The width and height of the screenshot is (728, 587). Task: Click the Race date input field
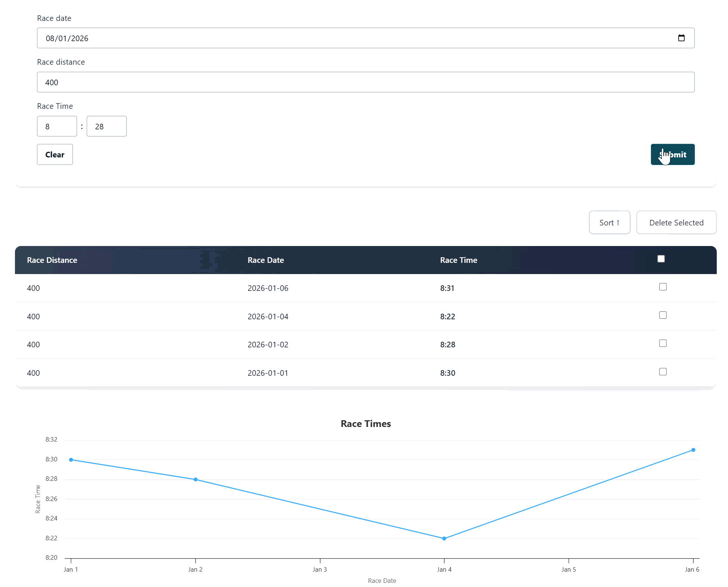[x=336, y=38]
